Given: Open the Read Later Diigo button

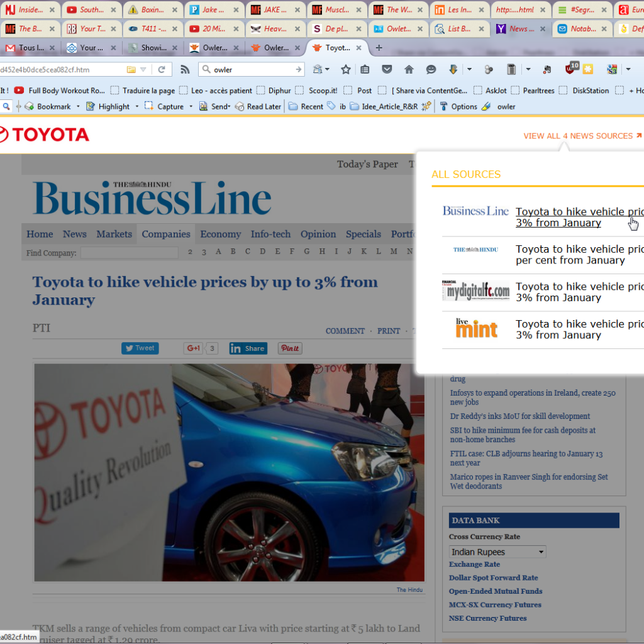Looking at the screenshot, I should [x=258, y=106].
